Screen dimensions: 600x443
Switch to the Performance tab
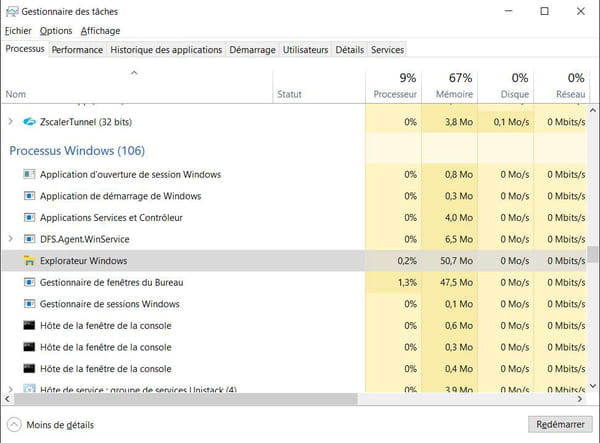[77, 50]
